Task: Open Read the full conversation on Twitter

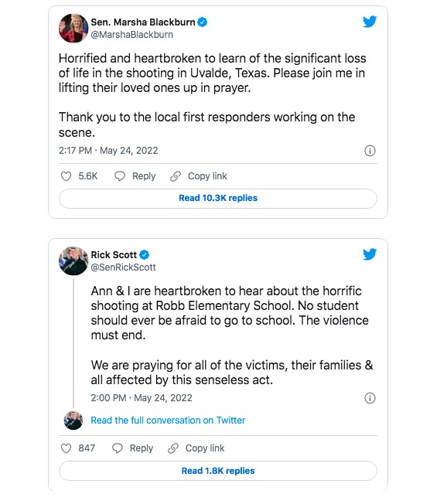Action: point(168,421)
